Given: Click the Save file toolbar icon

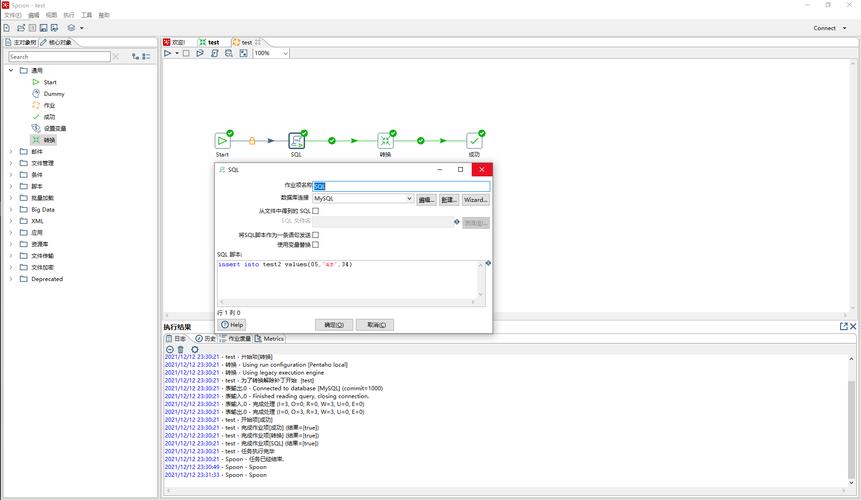Looking at the screenshot, I should pyautogui.click(x=43, y=27).
